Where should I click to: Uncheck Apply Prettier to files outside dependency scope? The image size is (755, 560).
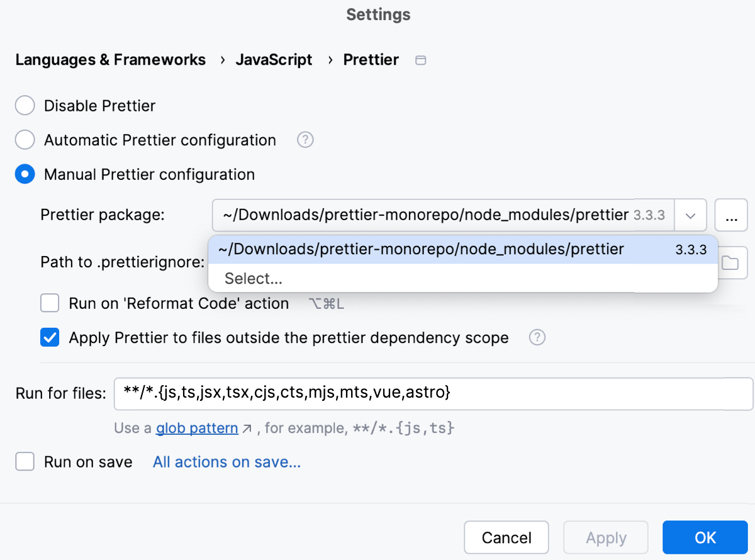50,337
